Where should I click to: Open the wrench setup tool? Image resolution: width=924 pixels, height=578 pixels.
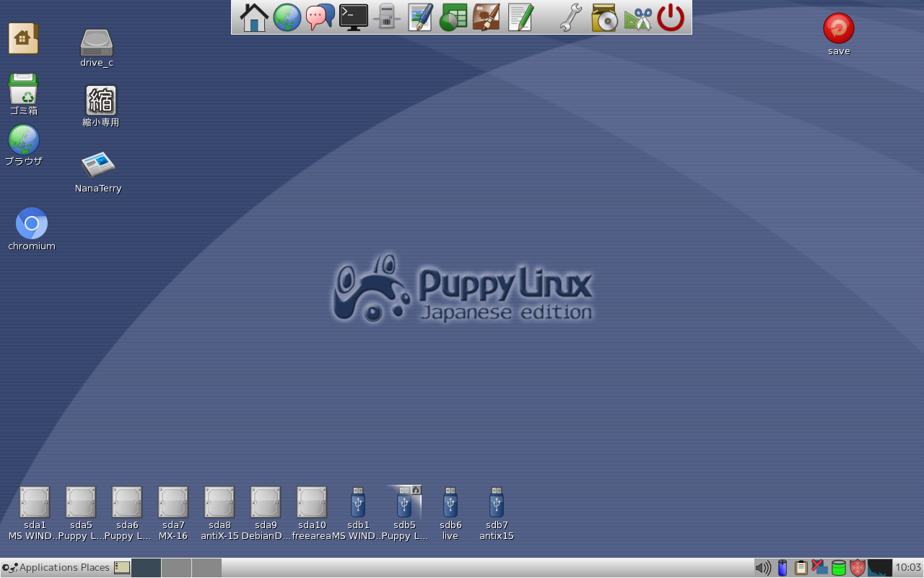(x=570, y=16)
